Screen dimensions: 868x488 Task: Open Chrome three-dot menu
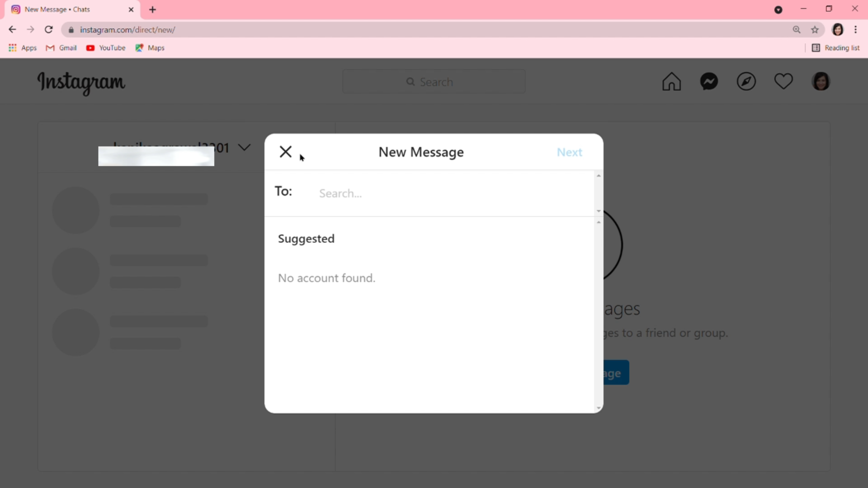(855, 30)
